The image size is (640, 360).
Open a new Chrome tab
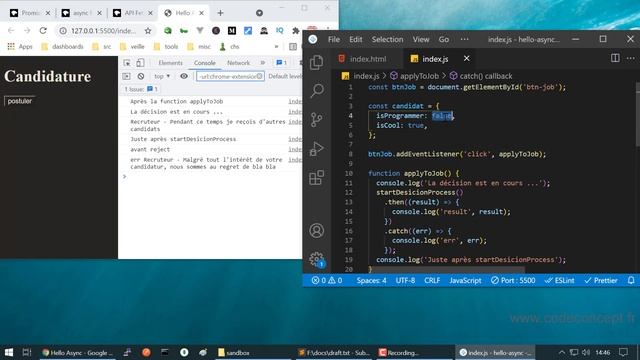pyautogui.click(x=220, y=13)
